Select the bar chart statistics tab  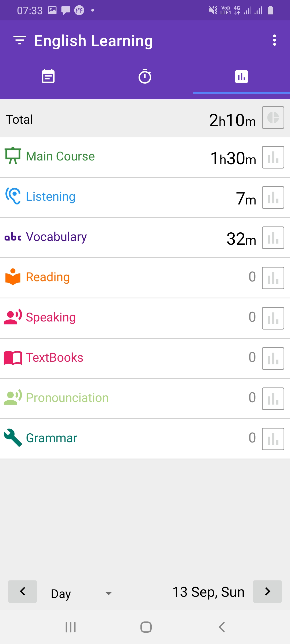[242, 76]
